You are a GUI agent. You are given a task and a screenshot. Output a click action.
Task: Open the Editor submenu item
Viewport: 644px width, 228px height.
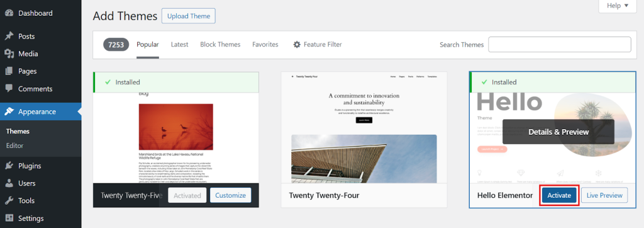15,145
